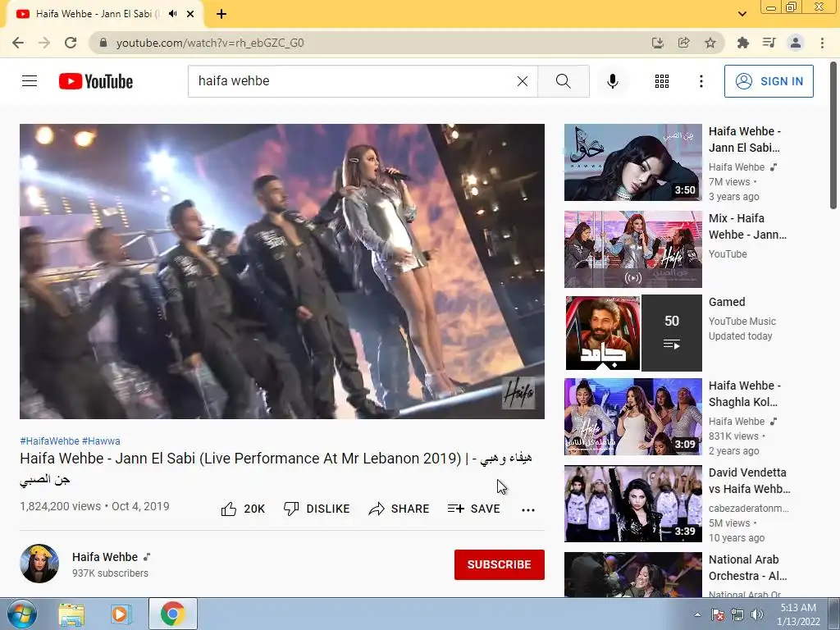Click the 1,824,200 views text
Viewport: 840px width, 630px height.
point(60,506)
